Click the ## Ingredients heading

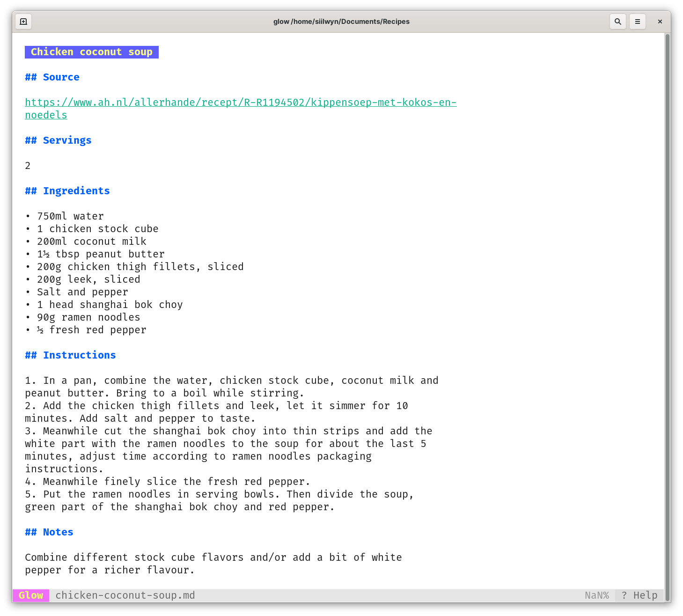click(67, 191)
